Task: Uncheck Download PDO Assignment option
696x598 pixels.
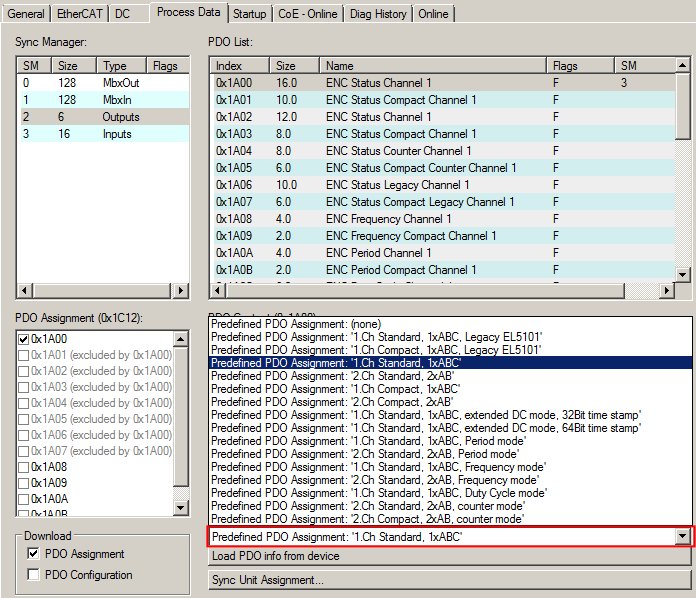Action: (33, 554)
